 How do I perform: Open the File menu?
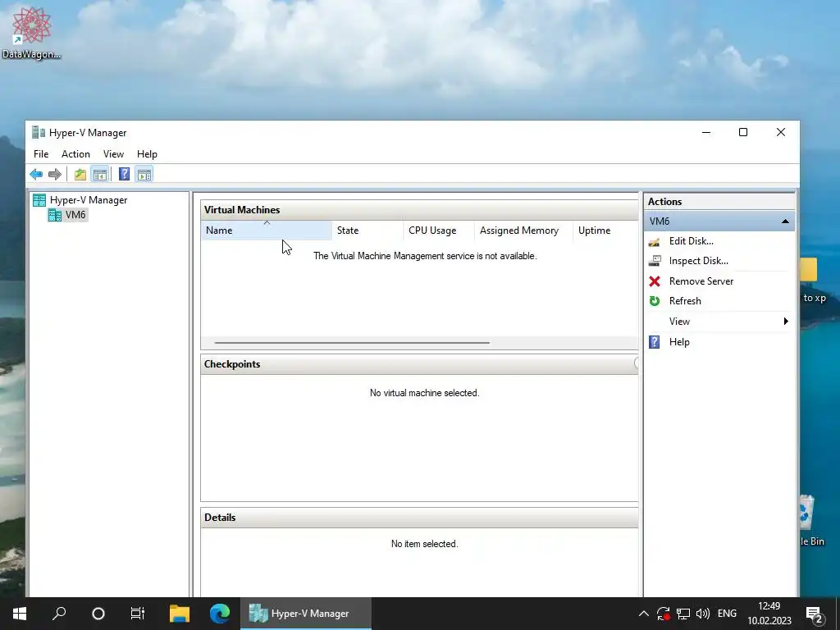(x=41, y=153)
